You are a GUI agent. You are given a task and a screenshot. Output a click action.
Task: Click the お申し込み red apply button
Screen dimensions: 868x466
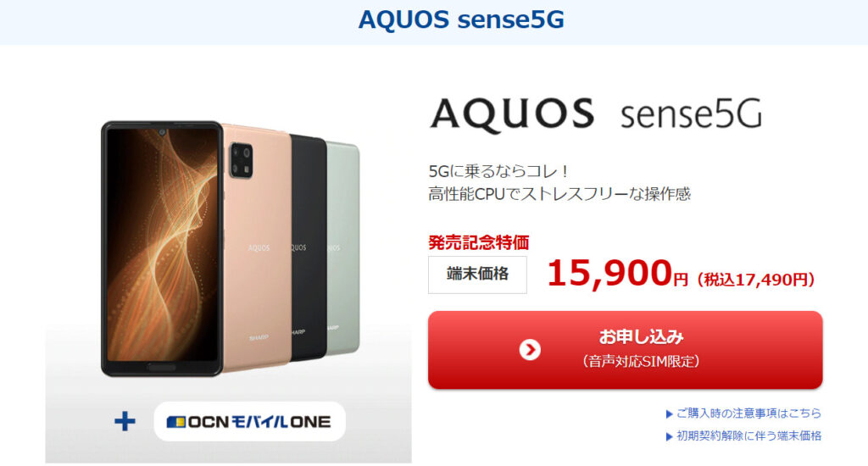click(625, 350)
